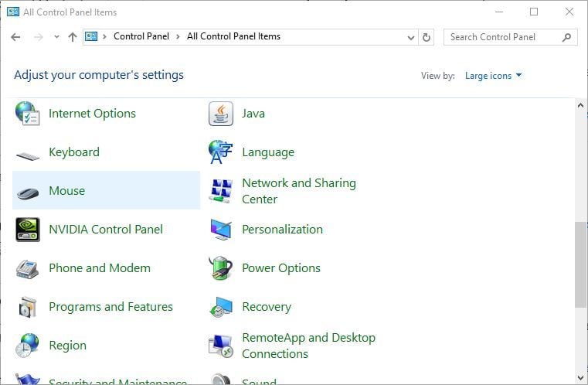Select the Mouse icon
588x385 pixels.
(27, 193)
